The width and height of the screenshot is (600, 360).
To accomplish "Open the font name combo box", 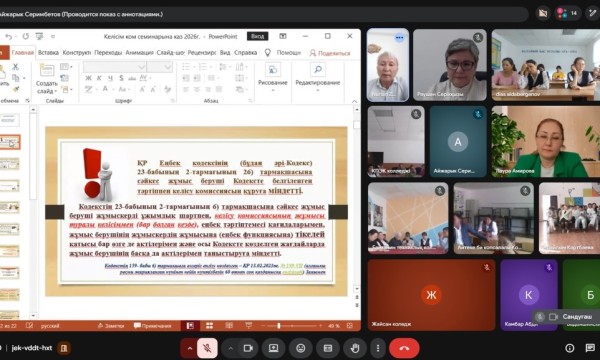I will 114,67.
